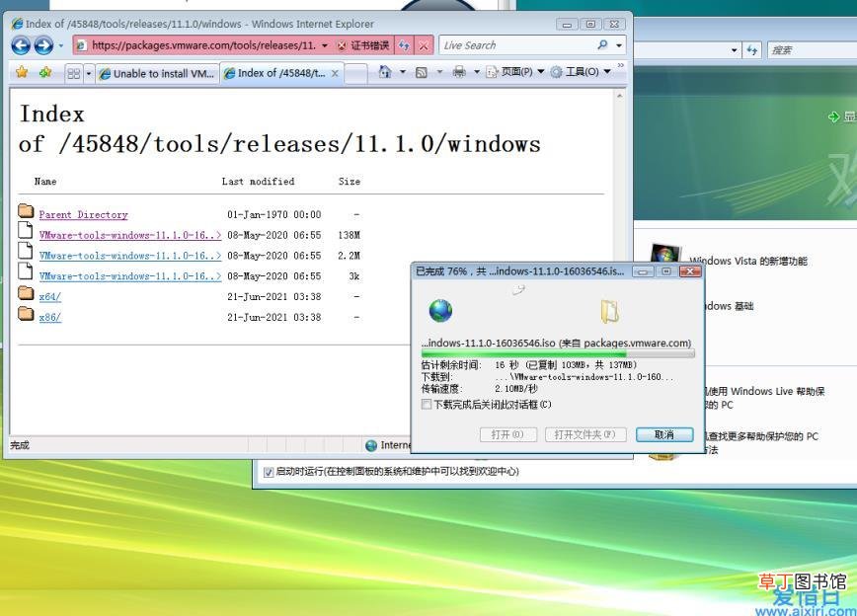Expand the address bar URL history dropdown
The image size is (857, 616).
click(x=325, y=45)
